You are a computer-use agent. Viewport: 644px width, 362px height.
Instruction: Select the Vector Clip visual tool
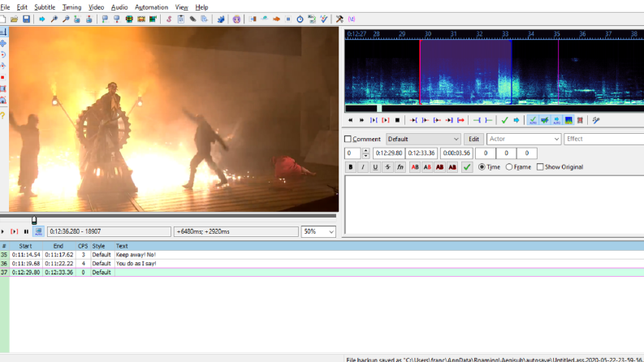pos(3,100)
